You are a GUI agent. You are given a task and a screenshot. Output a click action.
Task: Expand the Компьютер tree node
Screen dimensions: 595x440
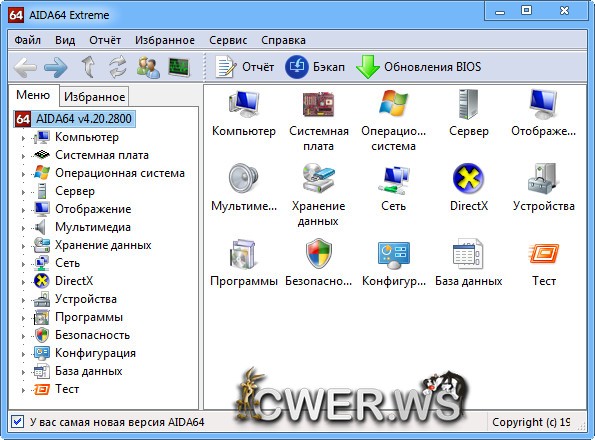point(23,138)
